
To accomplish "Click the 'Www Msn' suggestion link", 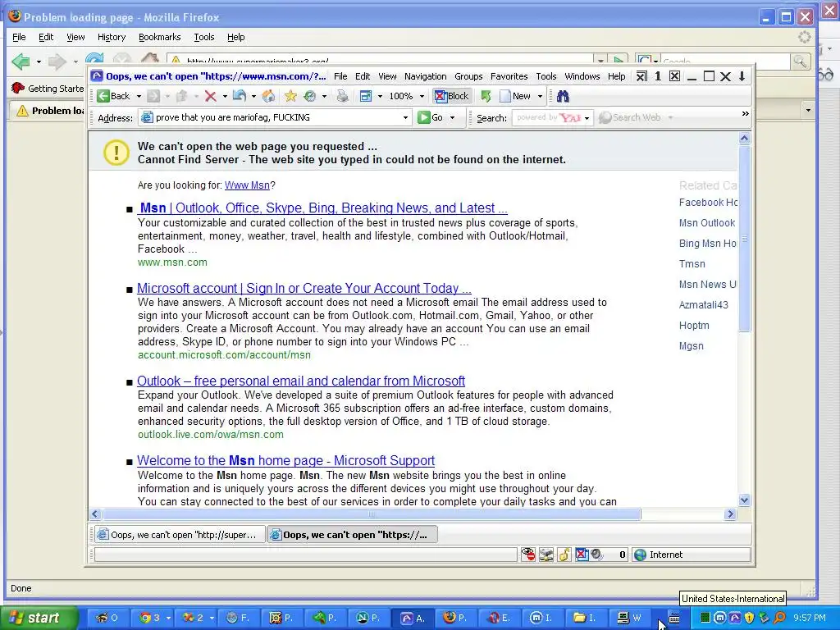I will pos(247,185).
